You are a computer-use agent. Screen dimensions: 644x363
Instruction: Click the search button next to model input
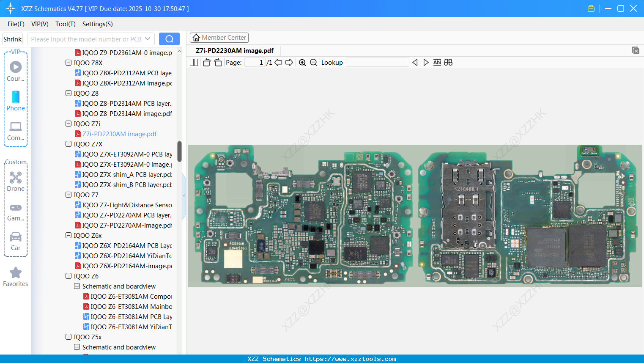(169, 39)
